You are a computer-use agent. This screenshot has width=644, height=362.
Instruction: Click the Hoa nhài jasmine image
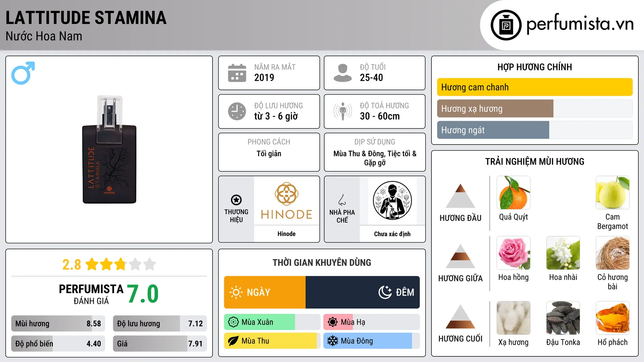pyautogui.click(x=563, y=253)
